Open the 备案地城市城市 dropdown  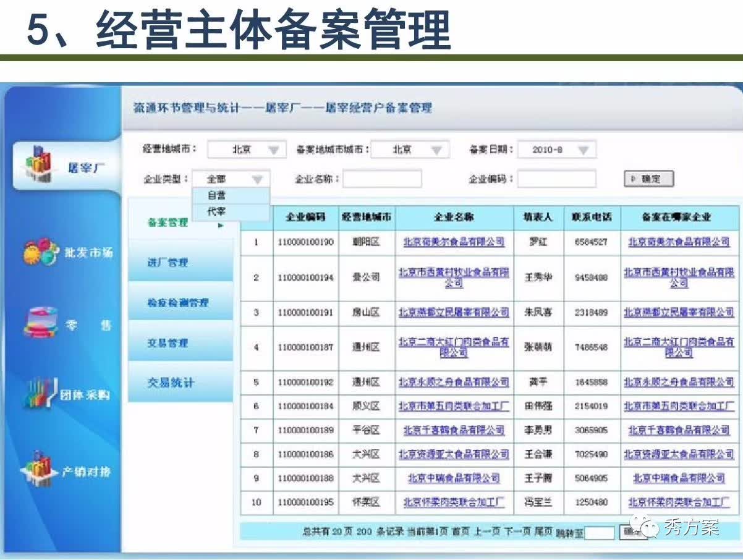pos(409,150)
